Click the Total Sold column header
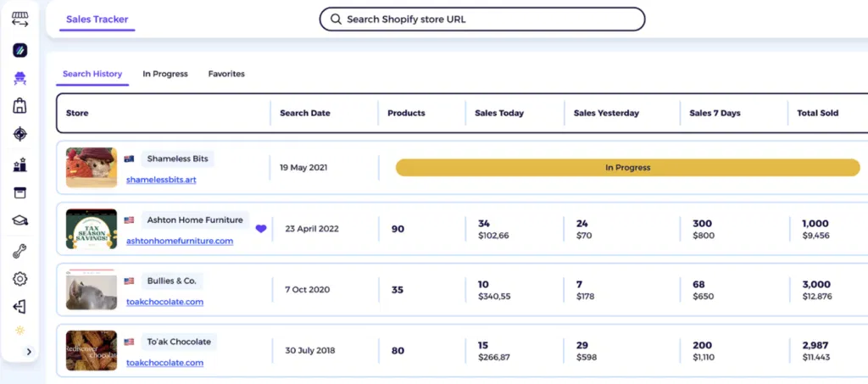 pyautogui.click(x=818, y=113)
